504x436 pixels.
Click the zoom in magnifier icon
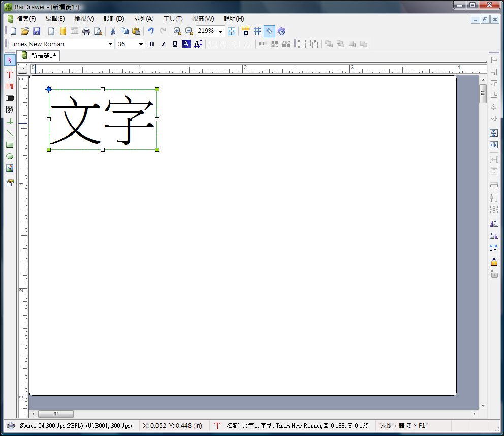pos(177,31)
